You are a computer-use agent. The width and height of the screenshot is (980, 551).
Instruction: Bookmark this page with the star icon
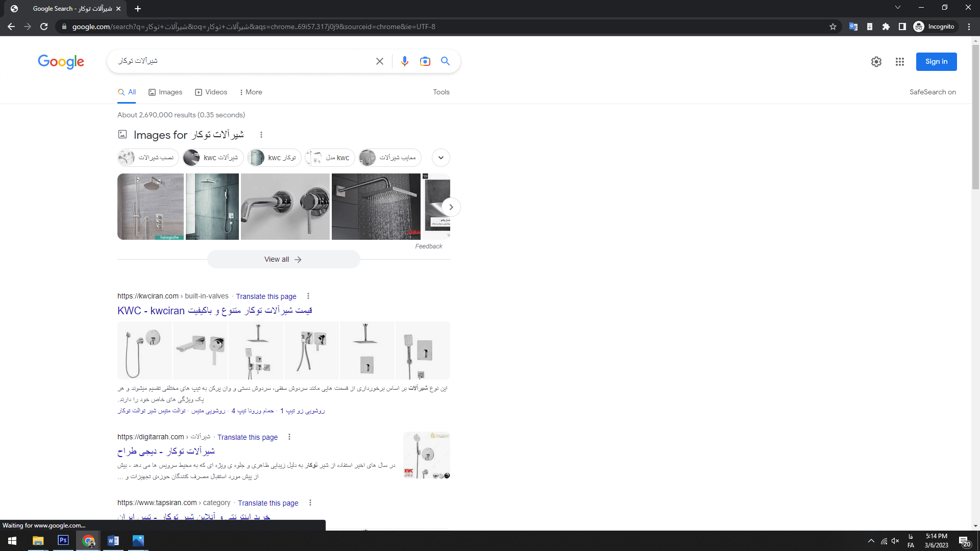(x=833, y=27)
